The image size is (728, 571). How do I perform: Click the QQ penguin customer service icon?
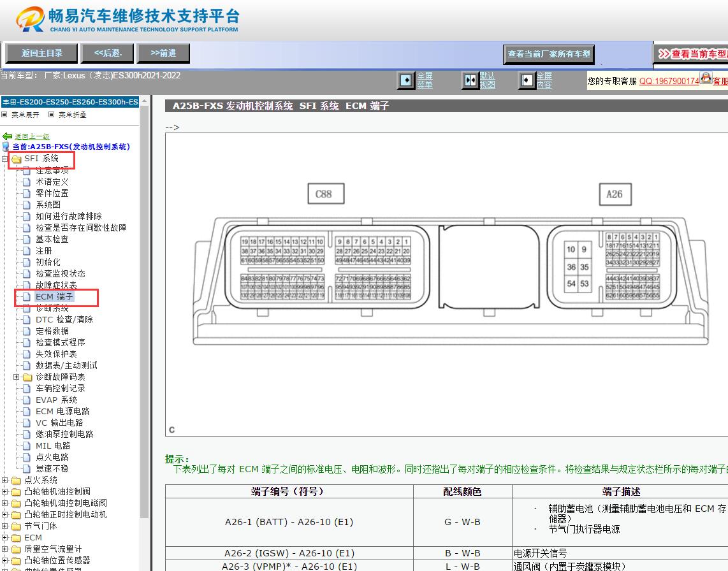click(706, 78)
